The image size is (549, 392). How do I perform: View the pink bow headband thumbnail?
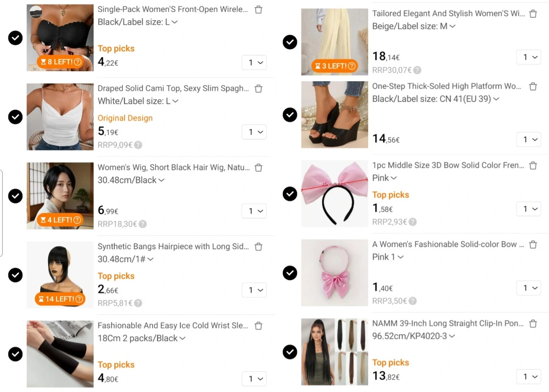334,193
